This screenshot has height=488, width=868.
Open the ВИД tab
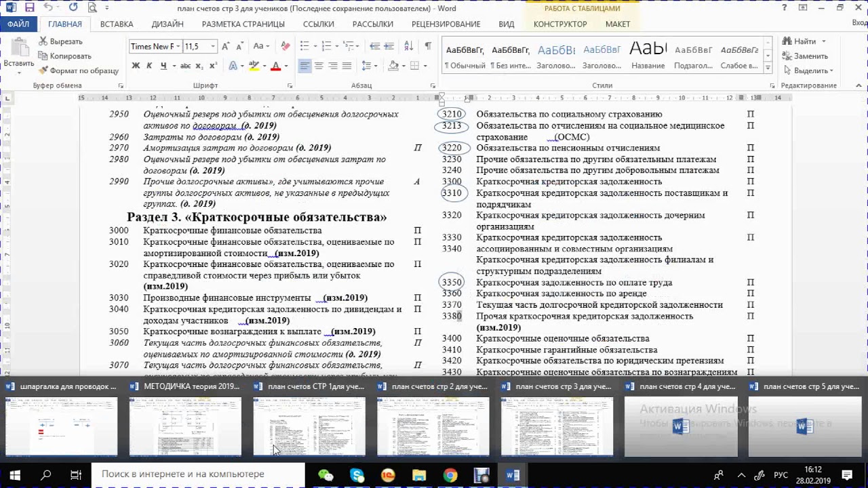click(507, 24)
